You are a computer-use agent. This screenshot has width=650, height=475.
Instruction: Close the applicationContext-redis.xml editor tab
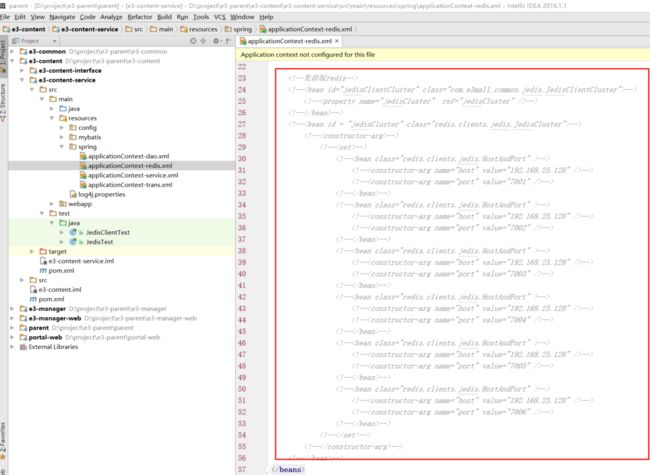pos(337,41)
